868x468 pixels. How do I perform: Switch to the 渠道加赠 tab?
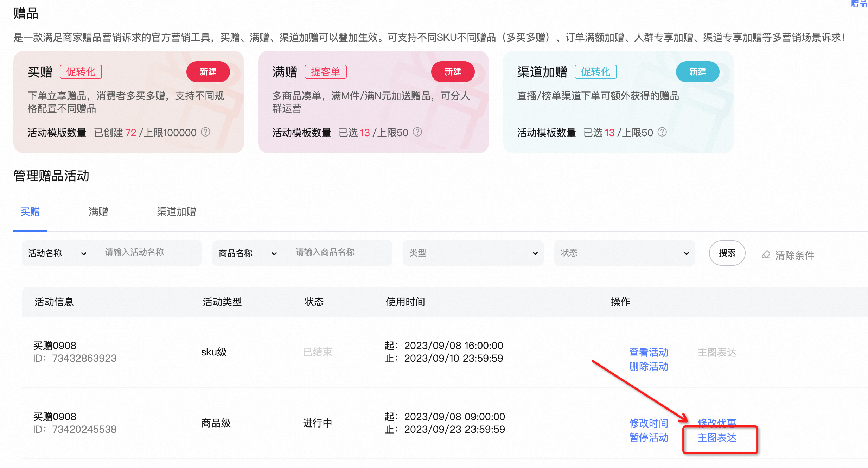176,211
